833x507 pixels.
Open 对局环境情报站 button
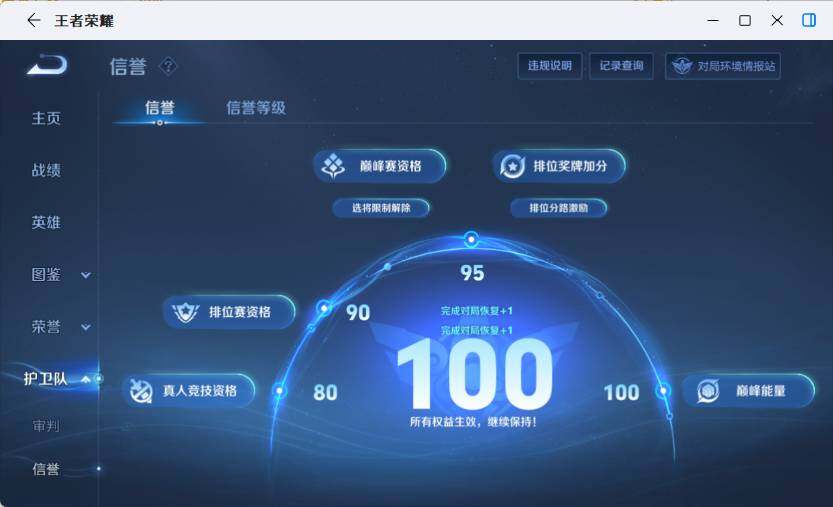pyautogui.click(x=722, y=66)
